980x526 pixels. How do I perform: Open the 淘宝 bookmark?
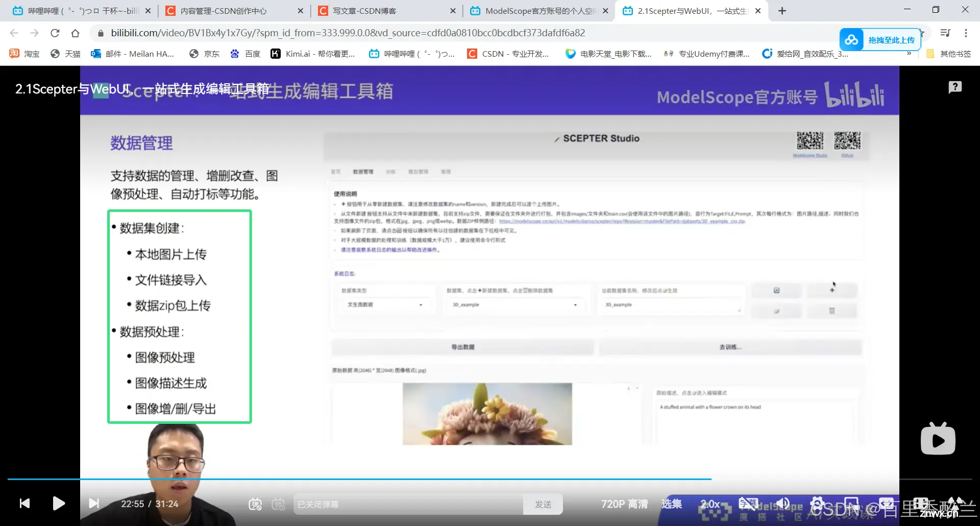coord(24,54)
